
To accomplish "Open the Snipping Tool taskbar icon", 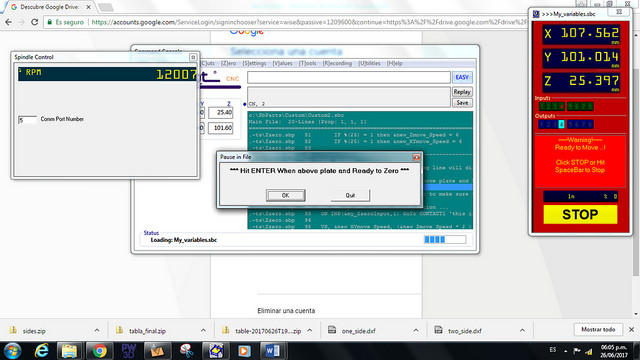I will click(x=187, y=351).
